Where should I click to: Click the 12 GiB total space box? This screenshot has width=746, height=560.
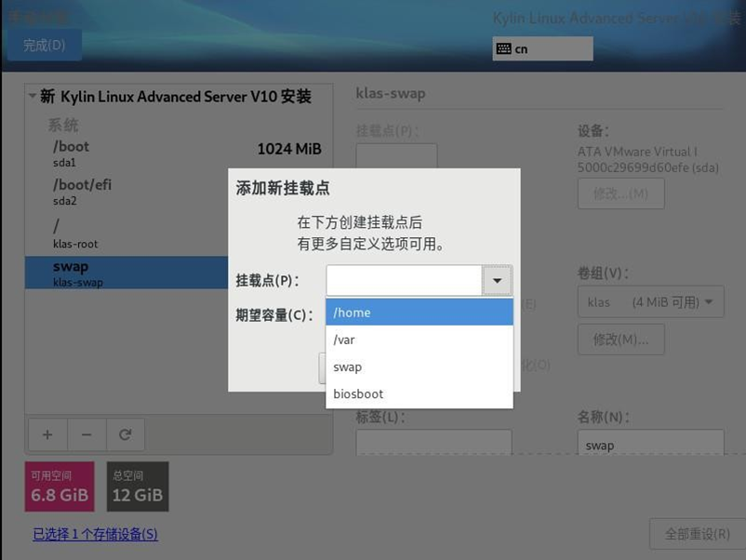[138, 487]
